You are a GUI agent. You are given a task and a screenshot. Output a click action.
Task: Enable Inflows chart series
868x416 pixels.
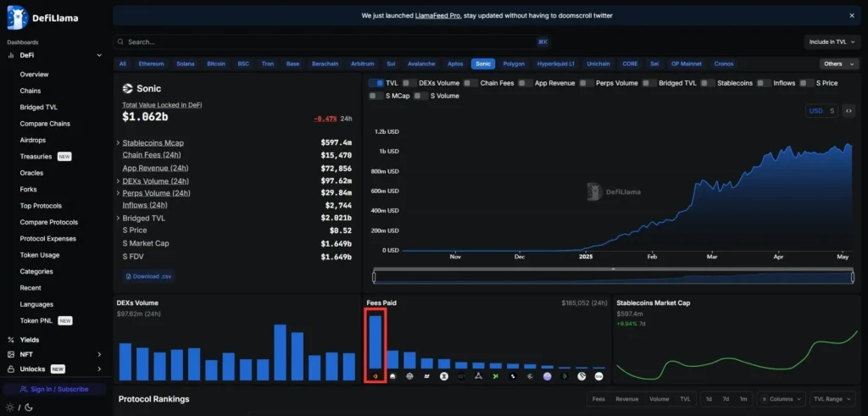765,83
